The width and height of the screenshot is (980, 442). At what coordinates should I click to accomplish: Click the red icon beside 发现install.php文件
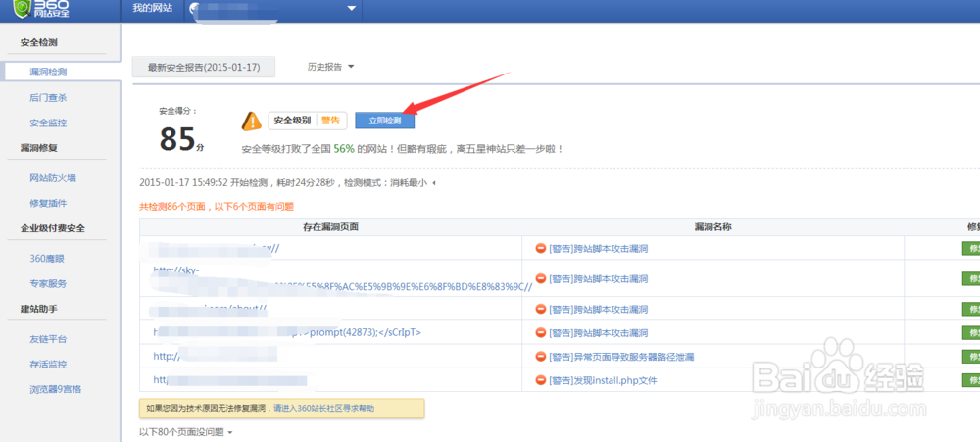(541, 380)
